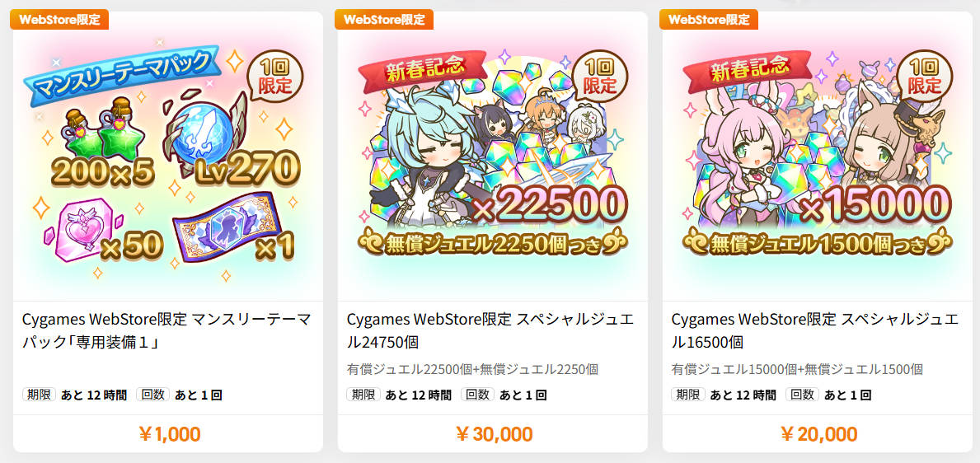Click the WebStore限定 badge on the middle card
980x463 pixels.
click(x=384, y=20)
